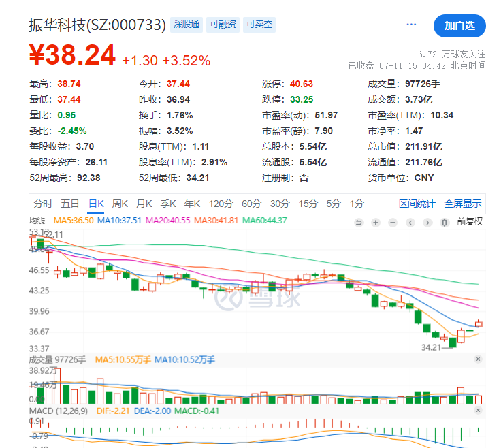Click the MA60:44.37 indicator label
501x448 pixels.
[265, 221]
